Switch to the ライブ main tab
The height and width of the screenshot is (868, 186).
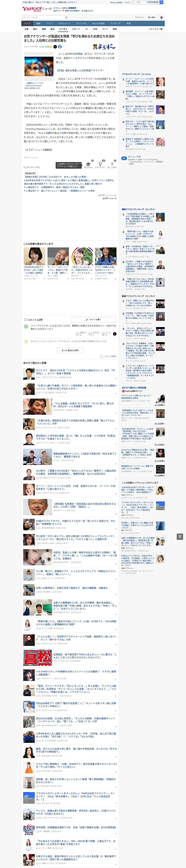tap(49, 23)
